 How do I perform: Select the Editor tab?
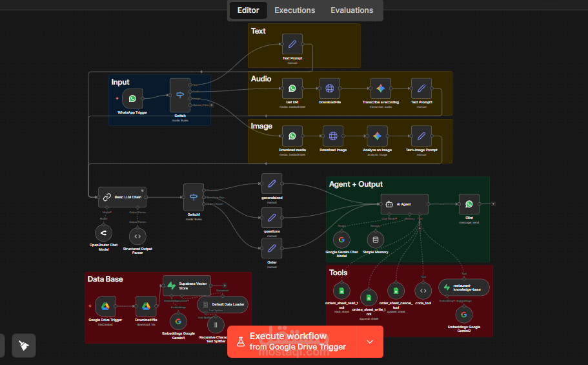tap(248, 10)
